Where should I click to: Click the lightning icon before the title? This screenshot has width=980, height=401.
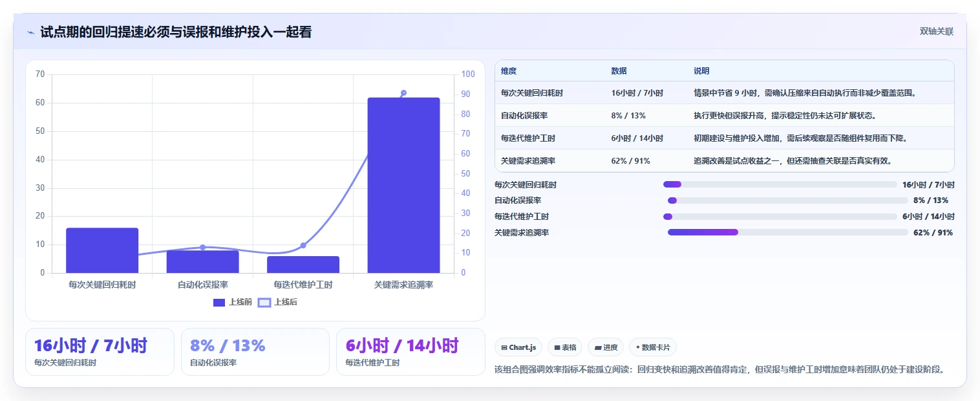(30, 32)
